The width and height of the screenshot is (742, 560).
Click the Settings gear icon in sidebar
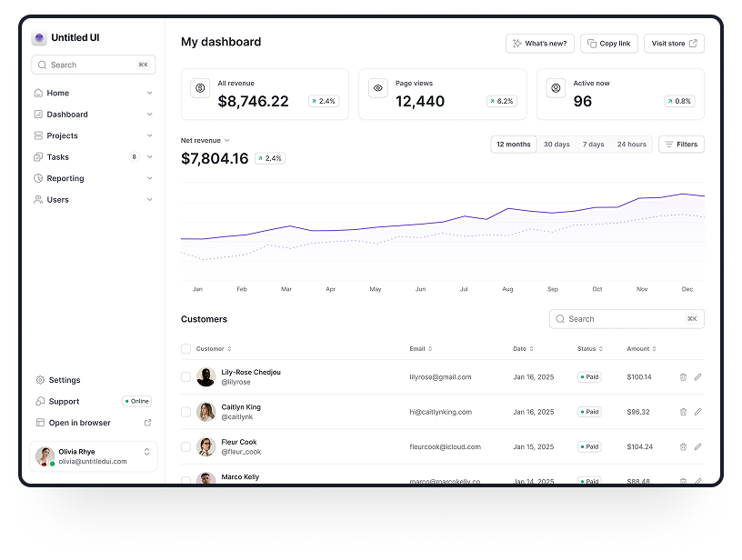tap(40, 380)
